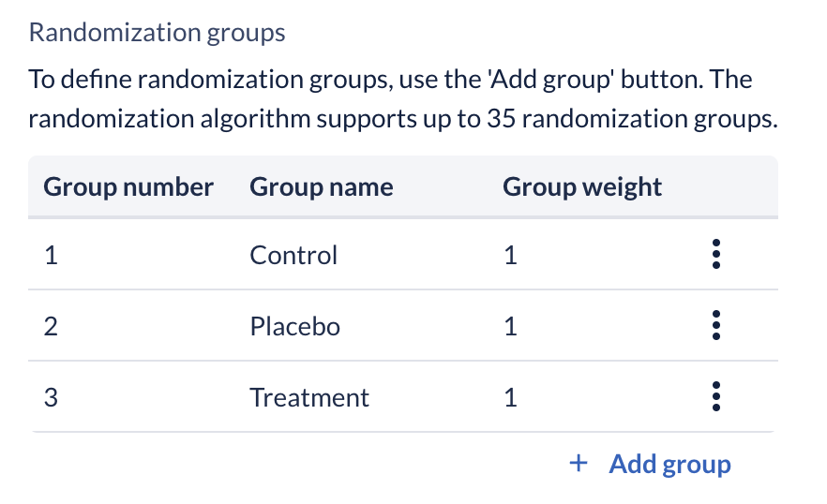
Task: Click group weight value of Treatment row
Action: (510, 397)
